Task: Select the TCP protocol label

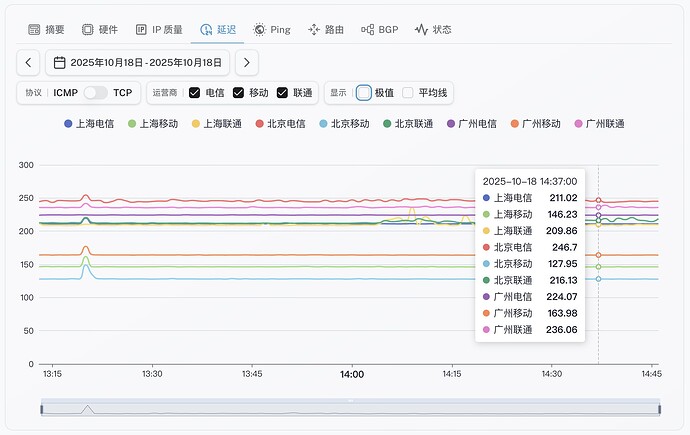Action: [122, 93]
